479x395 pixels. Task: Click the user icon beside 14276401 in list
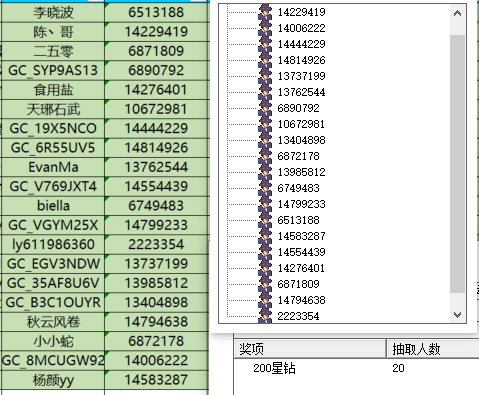point(265,268)
